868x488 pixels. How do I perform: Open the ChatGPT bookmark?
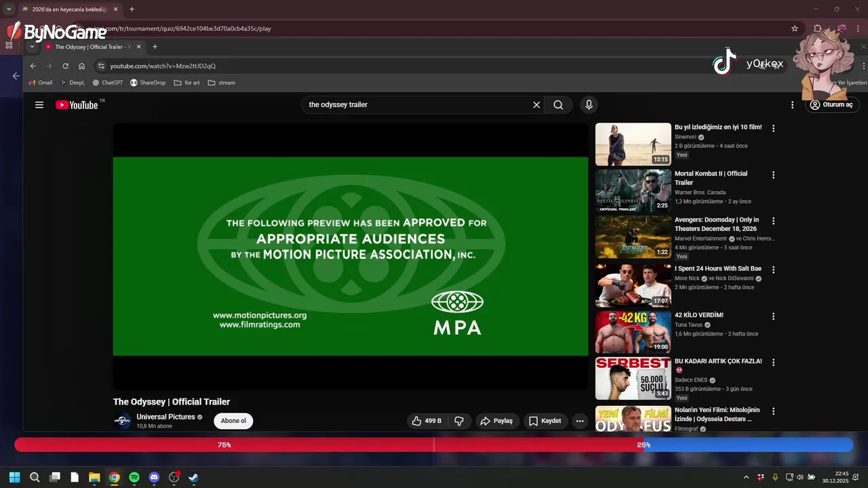[107, 83]
